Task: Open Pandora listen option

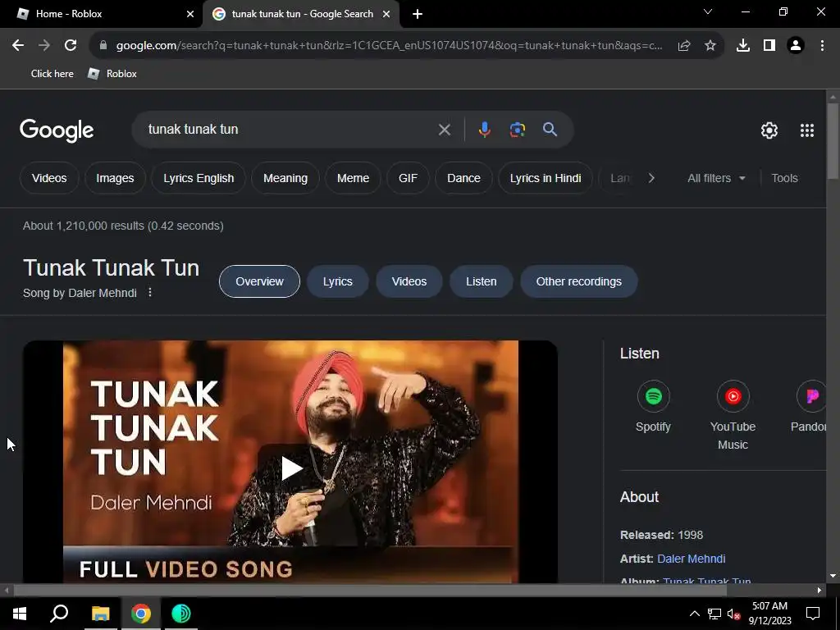Action: click(x=808, y=406)
